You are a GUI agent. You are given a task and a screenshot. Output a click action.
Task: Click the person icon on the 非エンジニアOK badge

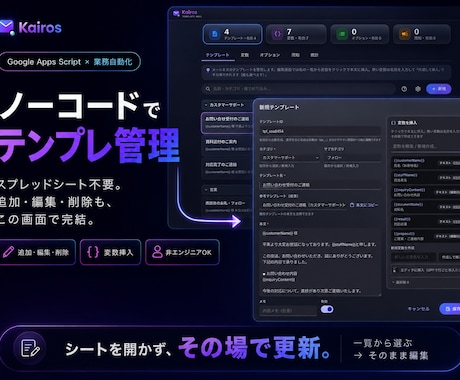[157, 252]
